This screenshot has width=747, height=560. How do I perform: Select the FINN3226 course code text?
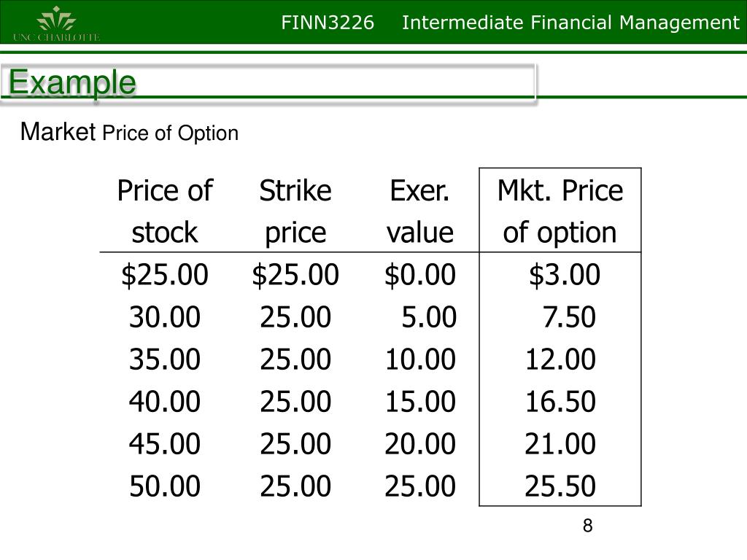pos(328,23)
